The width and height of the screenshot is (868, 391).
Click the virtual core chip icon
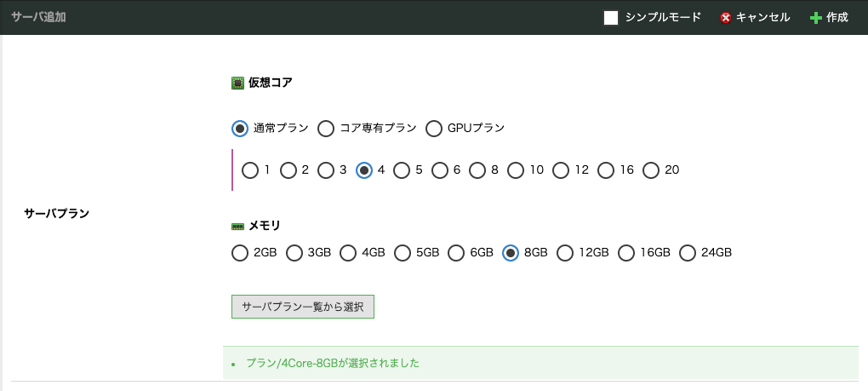coord(237,83)
